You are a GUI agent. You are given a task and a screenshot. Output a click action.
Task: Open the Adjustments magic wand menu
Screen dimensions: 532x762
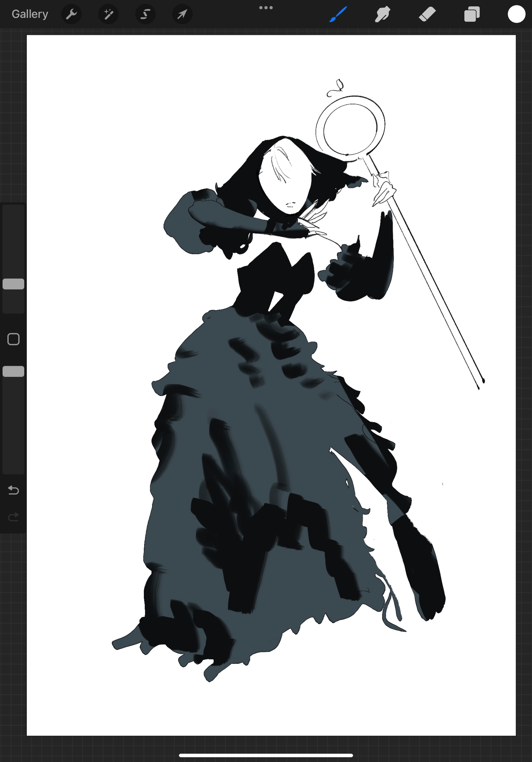pyautogui.click(x=108, y=14)
